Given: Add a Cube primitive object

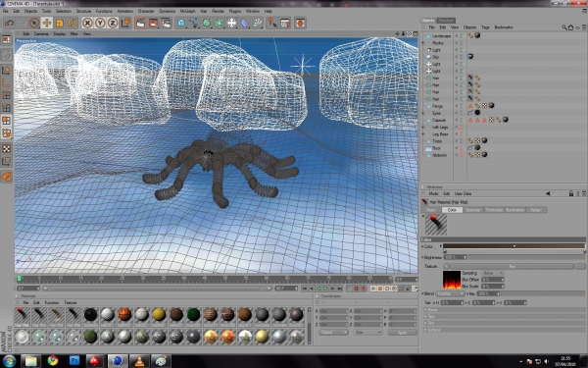Looking at the screenshot, I should click(x=181, y=23).
